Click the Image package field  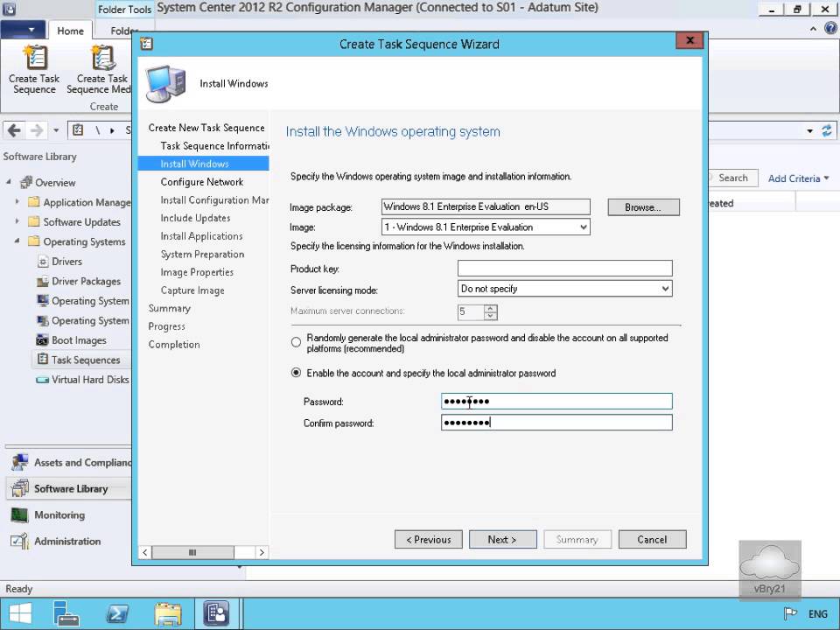486,206
